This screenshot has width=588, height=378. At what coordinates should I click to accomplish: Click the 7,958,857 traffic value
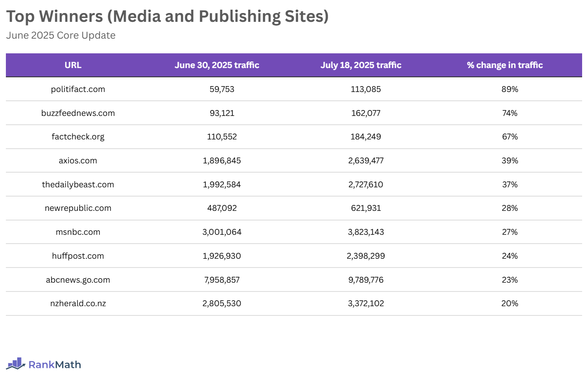tap(222, 280)
